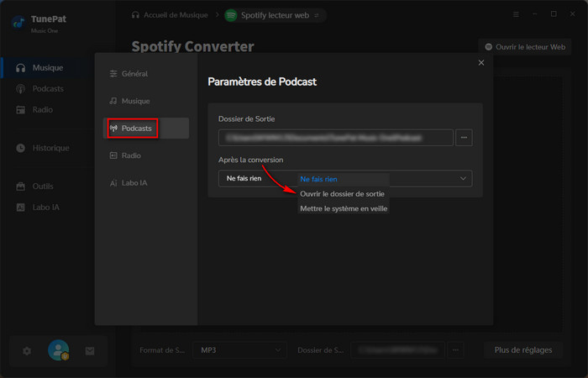
Task: Click the headphones icon beside Musique
Action: click(21, 68)
